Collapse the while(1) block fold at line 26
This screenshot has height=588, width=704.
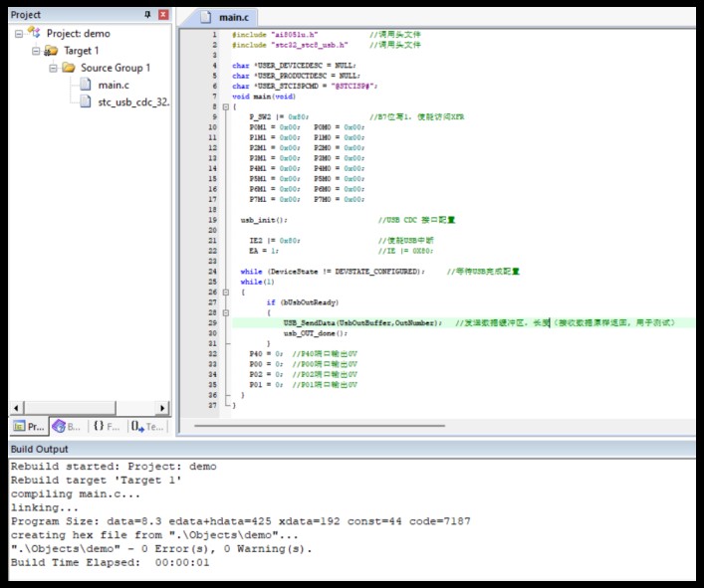click(226, 292)
